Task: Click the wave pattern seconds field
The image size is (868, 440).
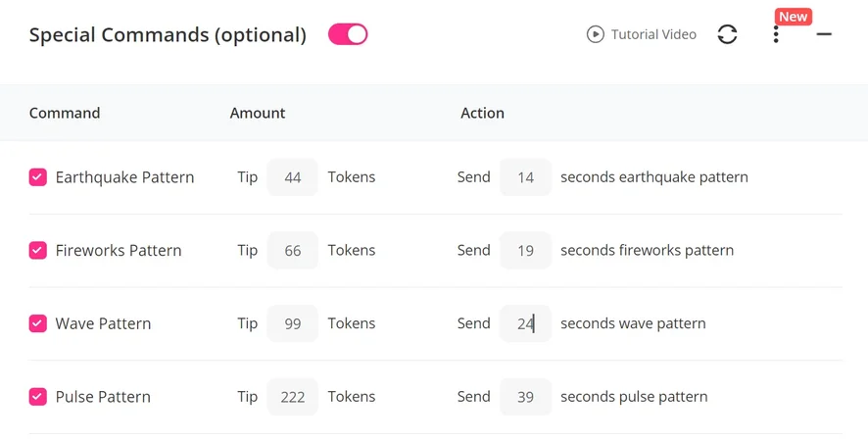Action: point(525,323)
